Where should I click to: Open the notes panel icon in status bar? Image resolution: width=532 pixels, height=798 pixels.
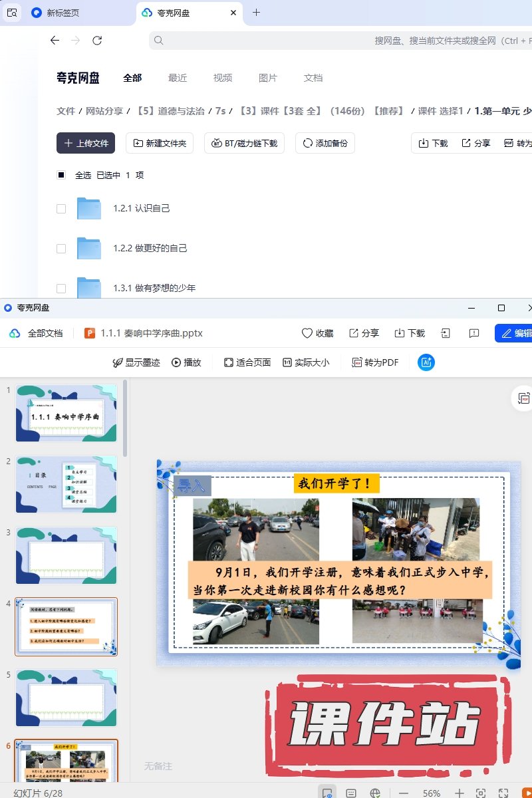(351, 793)
